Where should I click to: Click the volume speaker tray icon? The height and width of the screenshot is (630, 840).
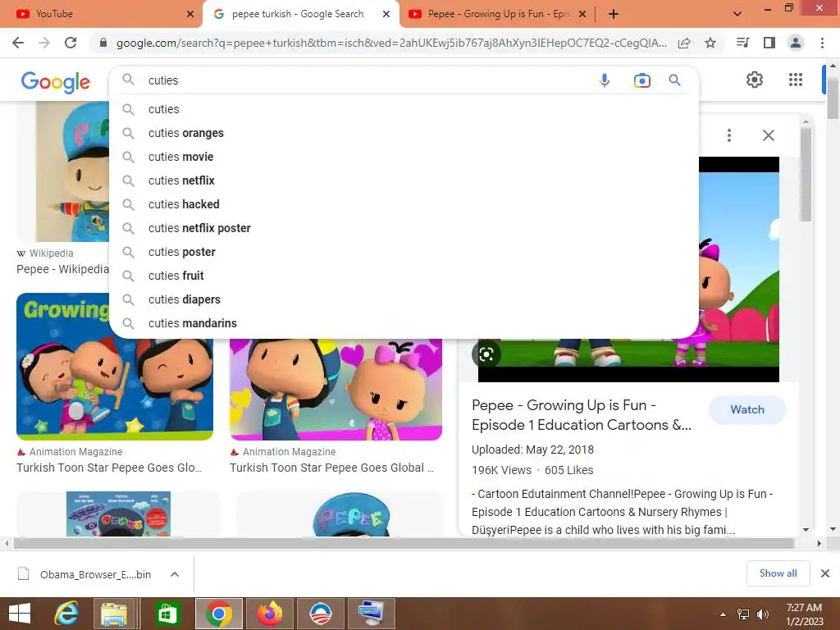coord(762,614)
